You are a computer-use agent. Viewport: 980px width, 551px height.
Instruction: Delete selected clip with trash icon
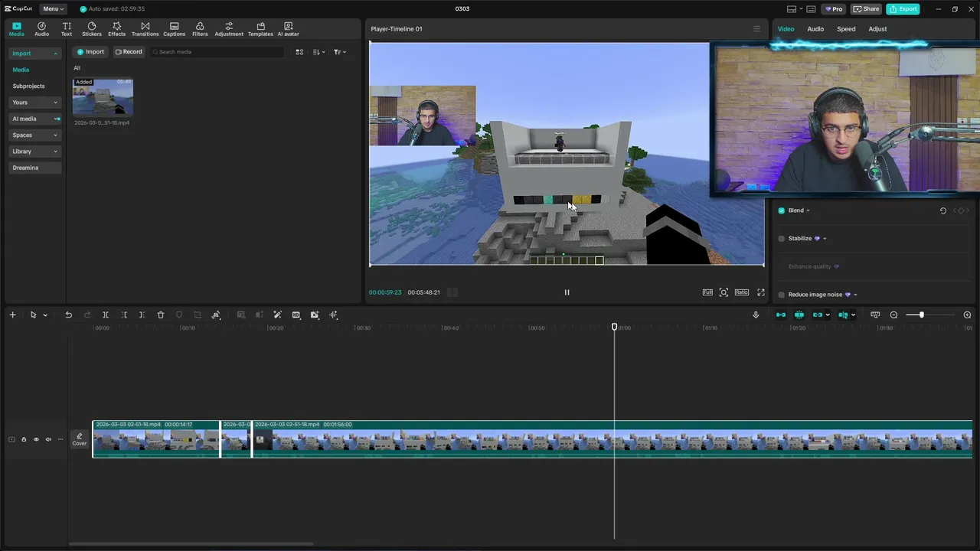pyautogui.click(x=161, y=315)
